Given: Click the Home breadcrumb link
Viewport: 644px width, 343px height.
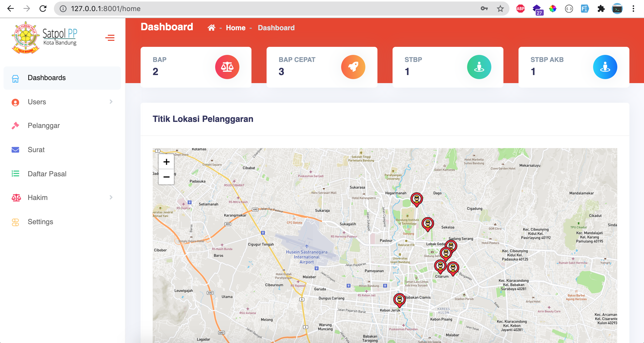Looking at the screenshot, I should point(235,28).
